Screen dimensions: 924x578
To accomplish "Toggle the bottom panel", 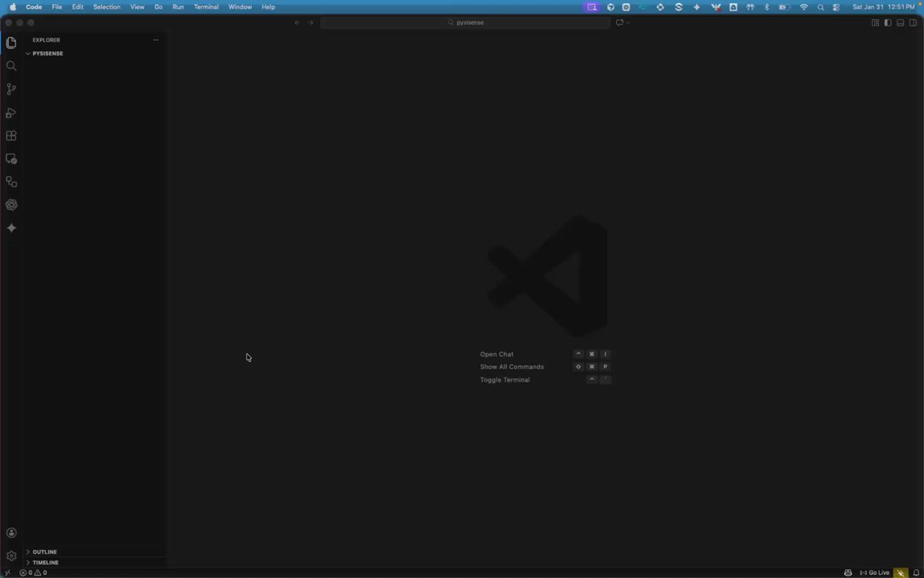I will click(x=901, y=22).
